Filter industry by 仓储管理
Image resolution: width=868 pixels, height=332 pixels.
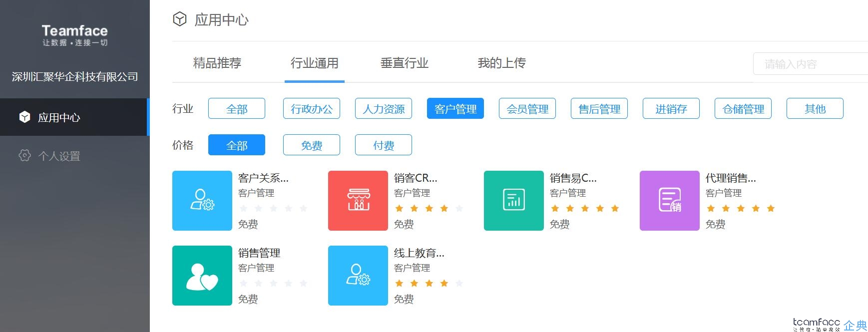pos(743,108)
